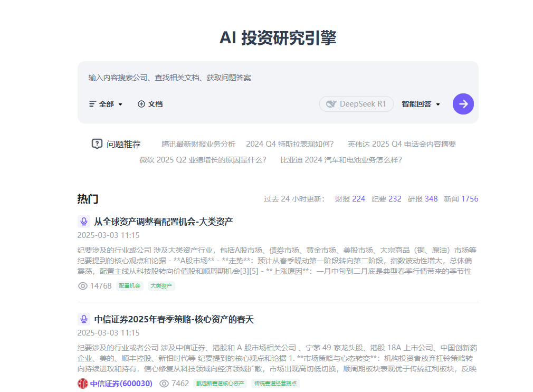This screenshot has height=392, width=533.
Task: Click the eye icon next to 14768
Action: (x=83, y=286)
